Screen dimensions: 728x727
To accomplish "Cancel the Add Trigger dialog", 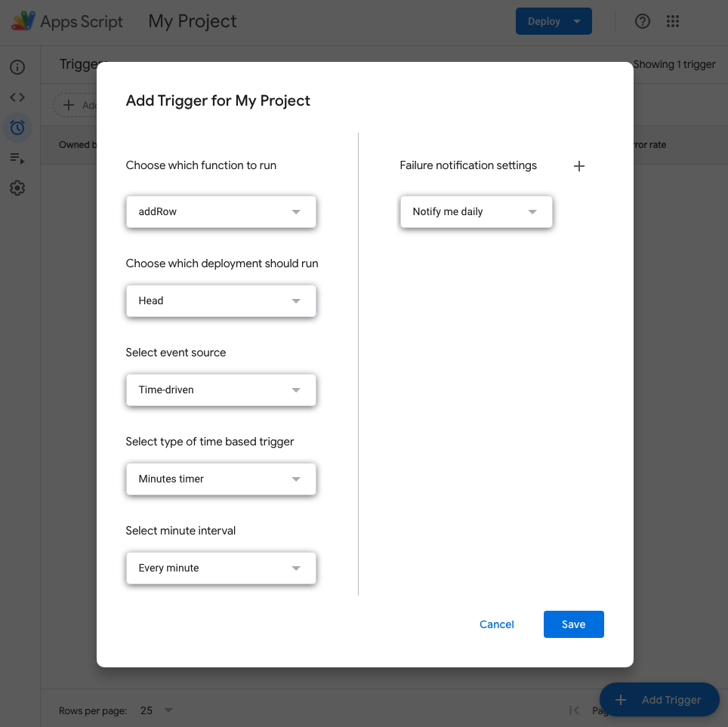I will [x=496, y=624].
